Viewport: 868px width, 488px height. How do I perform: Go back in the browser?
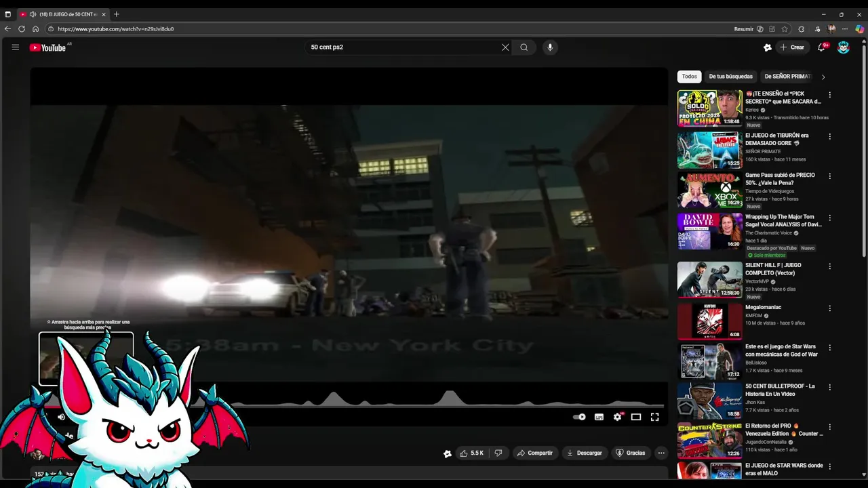coord(7,29)
